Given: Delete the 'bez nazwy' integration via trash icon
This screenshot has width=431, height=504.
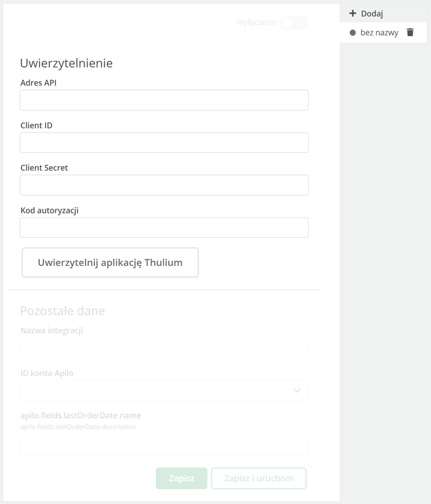Looking at the screenshot, I should tap(410, 32).
